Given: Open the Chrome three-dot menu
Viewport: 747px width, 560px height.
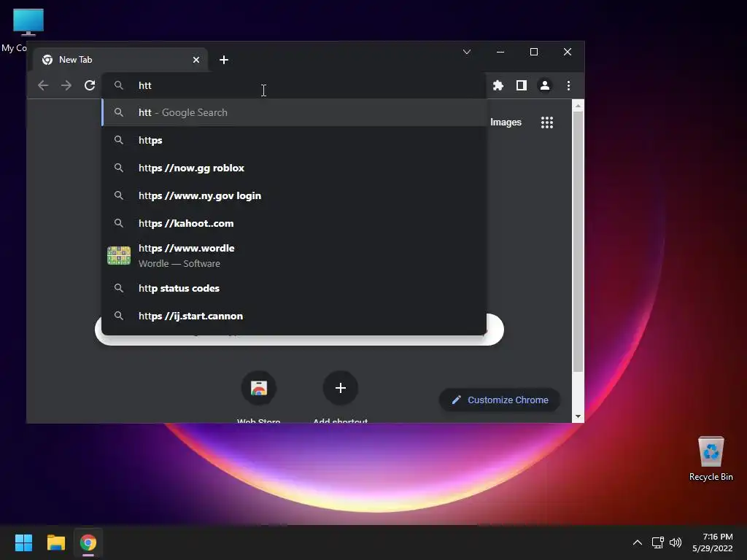Looking at the screenshot, I should tap(568, 86).
